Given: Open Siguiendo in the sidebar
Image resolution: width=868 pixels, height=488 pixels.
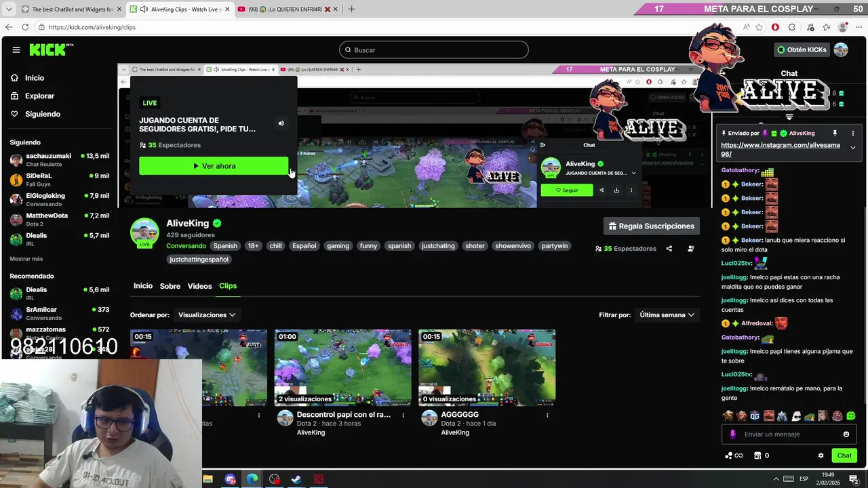Looking at the screenshot, I should [x=35, y=114].
